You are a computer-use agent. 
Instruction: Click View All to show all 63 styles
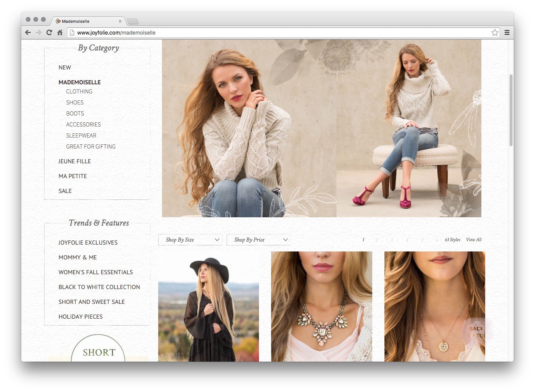point(473,240)
